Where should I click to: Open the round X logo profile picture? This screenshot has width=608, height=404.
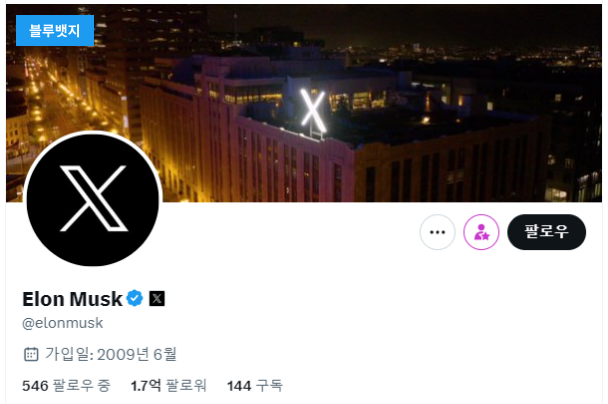93,199
